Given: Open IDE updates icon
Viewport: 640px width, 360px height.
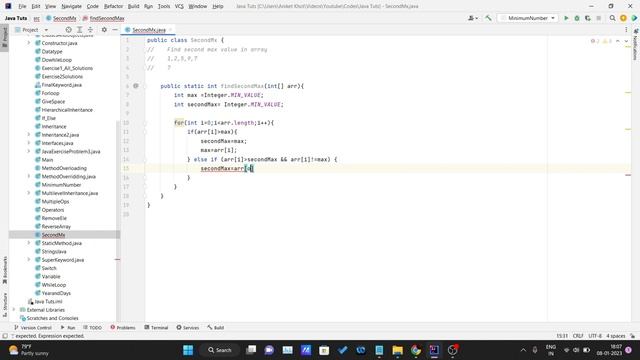Looking at the screenshot, I should [623, 18].
